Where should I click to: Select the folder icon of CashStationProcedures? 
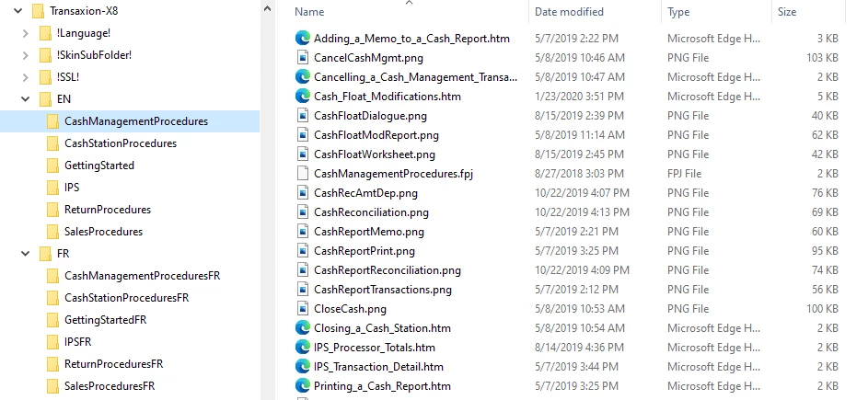pyautogui.click(x=52, y=143)
